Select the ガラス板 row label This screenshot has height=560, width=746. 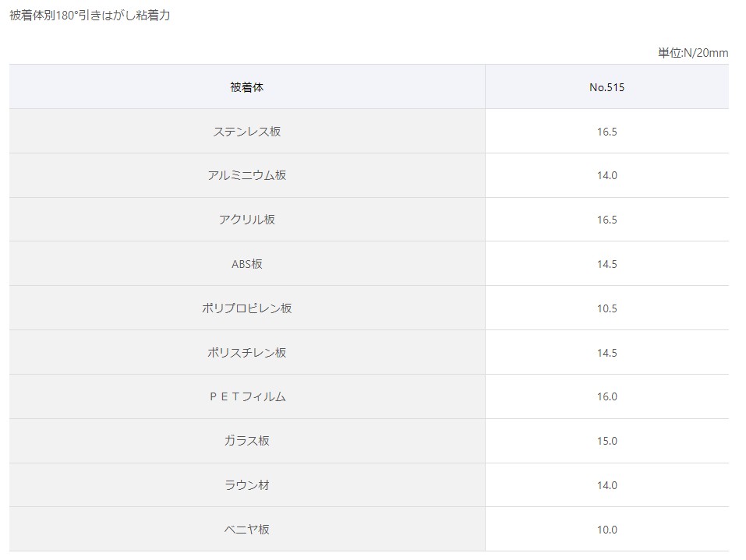[247, 441]
